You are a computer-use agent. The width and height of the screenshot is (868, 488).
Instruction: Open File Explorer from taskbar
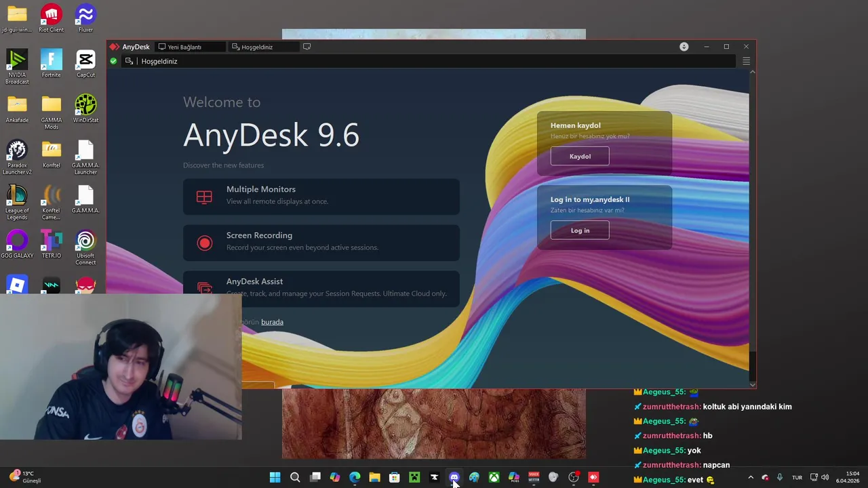374,478
